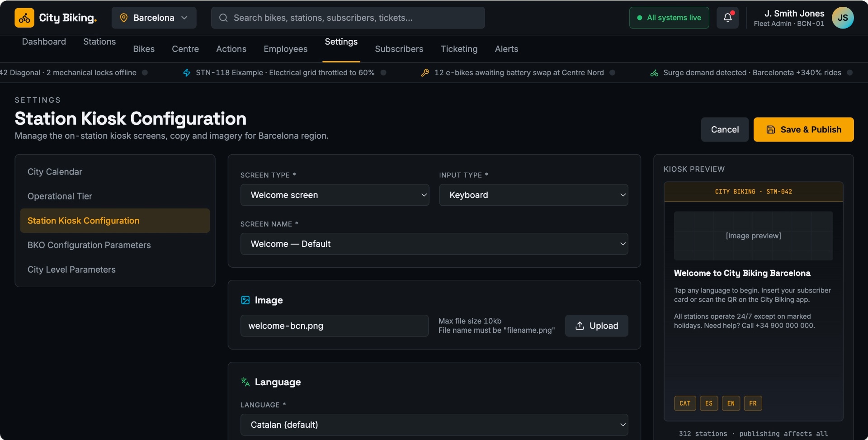Dismiss dot after battery swap alert
The height and width of the screenshot is (440, 868).
(613, 72)
